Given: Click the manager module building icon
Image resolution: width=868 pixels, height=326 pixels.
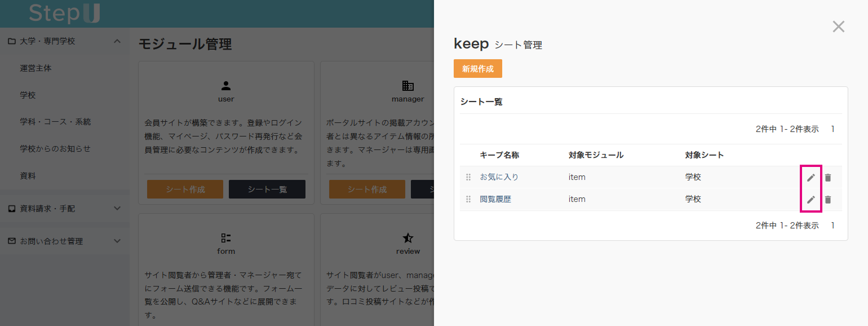Looking at the screenshot, I should pyautogui.click(x=408, y=86).
